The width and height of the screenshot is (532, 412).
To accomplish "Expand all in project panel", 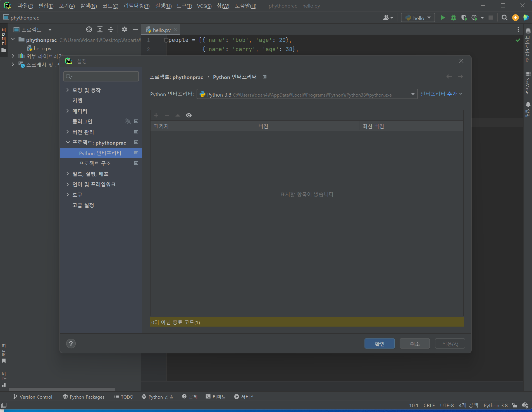I will [100, 29].
